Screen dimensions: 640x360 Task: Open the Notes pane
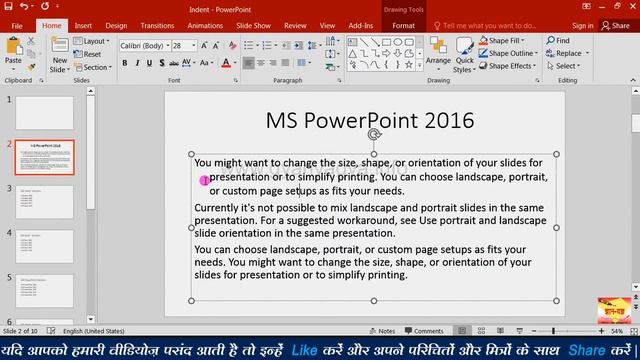pos(382,331)
